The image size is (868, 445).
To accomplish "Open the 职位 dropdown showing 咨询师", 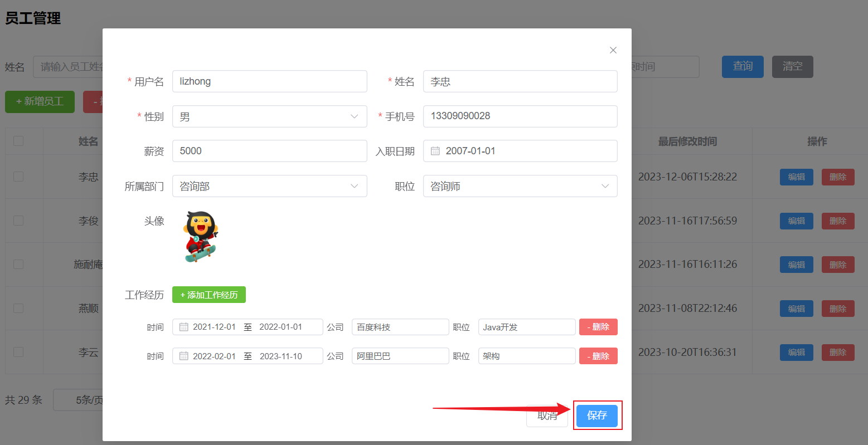I will pyautogui.click(x=520, y=186).
